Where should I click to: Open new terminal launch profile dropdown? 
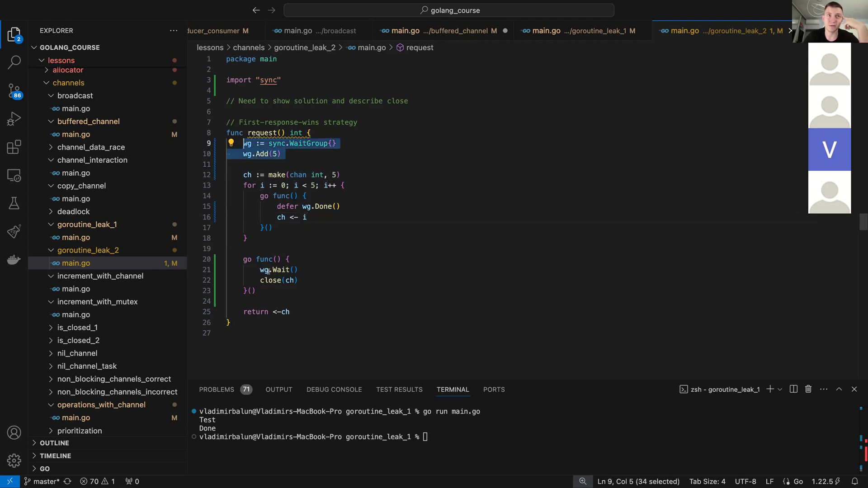[x=780, y=389]
